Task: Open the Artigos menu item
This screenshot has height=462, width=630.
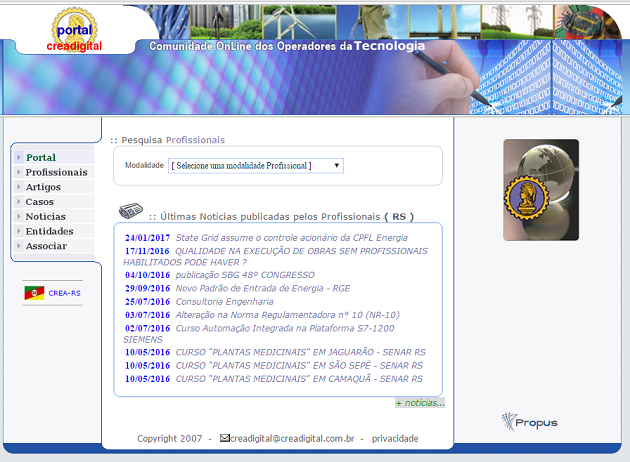Action: point(43,187)
